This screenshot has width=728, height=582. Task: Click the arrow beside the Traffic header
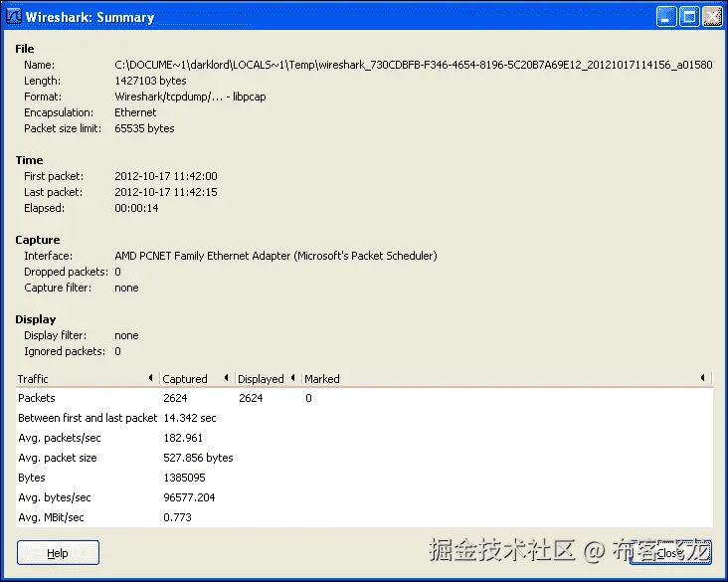[151, 378]
